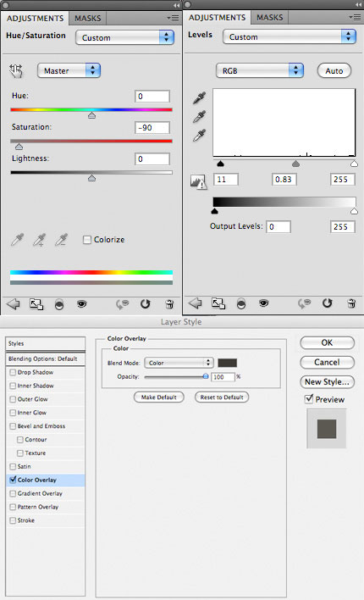Open Hue/Saturation panel options menu
This screenshot has width=364, height=600.
point(173,18)
